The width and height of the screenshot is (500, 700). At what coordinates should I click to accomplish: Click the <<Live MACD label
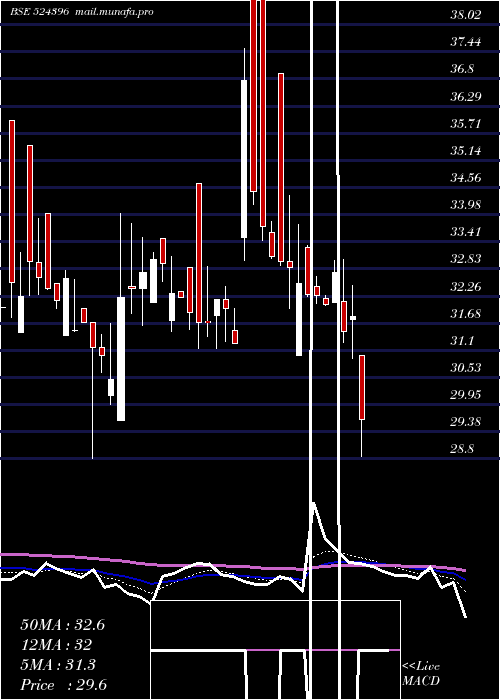click(421, 674)
